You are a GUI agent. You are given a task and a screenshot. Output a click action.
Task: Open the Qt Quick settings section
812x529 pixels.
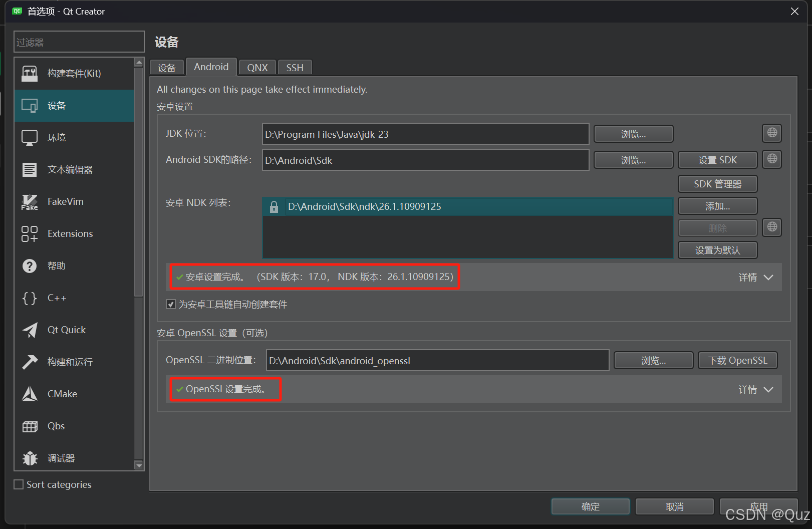pyautogui.click(x=66, y=330)
